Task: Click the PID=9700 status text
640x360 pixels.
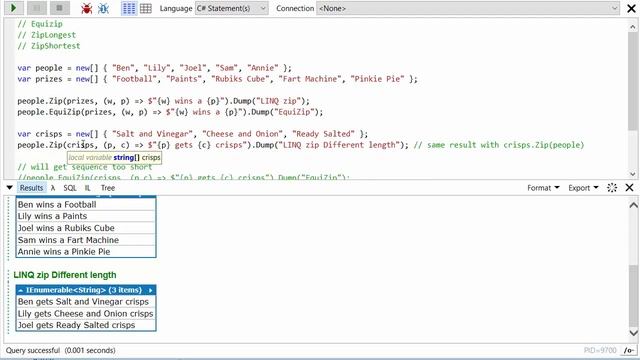Action: coord(600,351)
